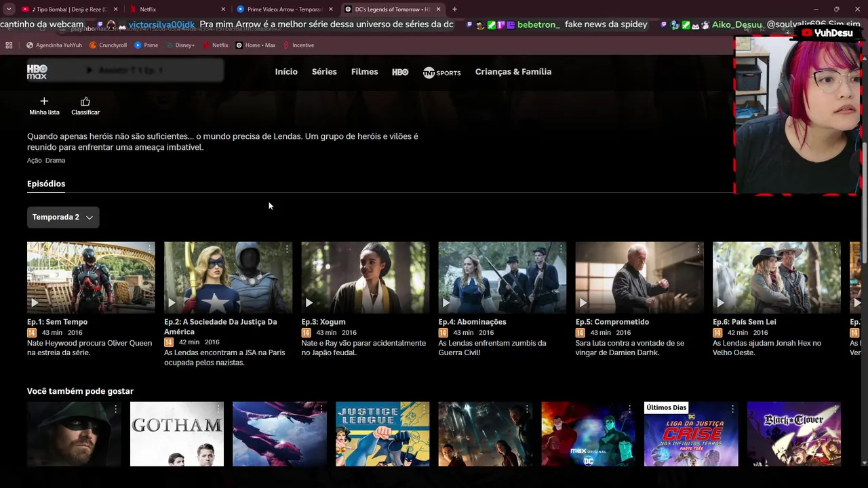This screenshot has height=488, width=868.
Task: Expand the Temporada 2 season dropdown
Action: (x=63, y=217)
